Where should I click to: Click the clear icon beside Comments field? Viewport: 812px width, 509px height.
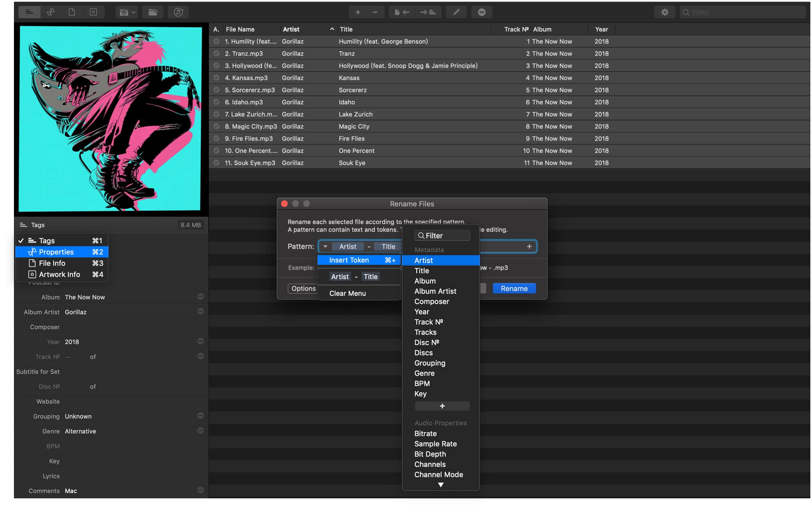[x=201, y=490]
